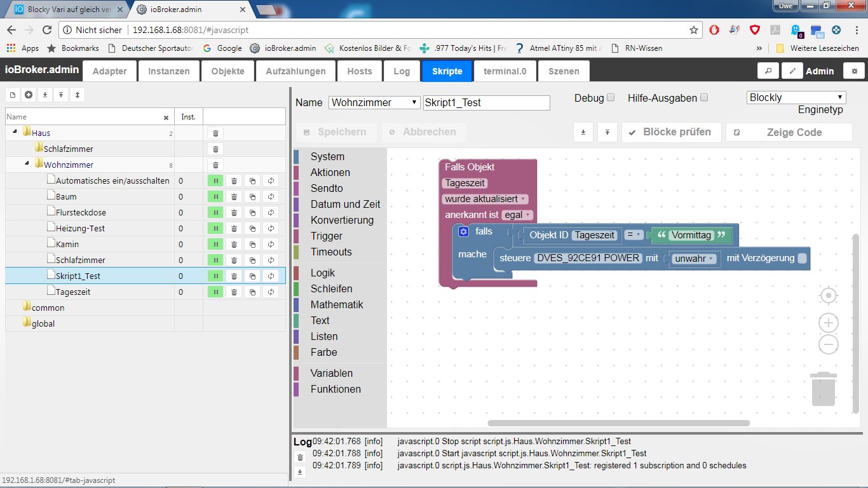Switch to the Instanzen tab
This screenshot has width=868, height=488.
pos(169,71)
